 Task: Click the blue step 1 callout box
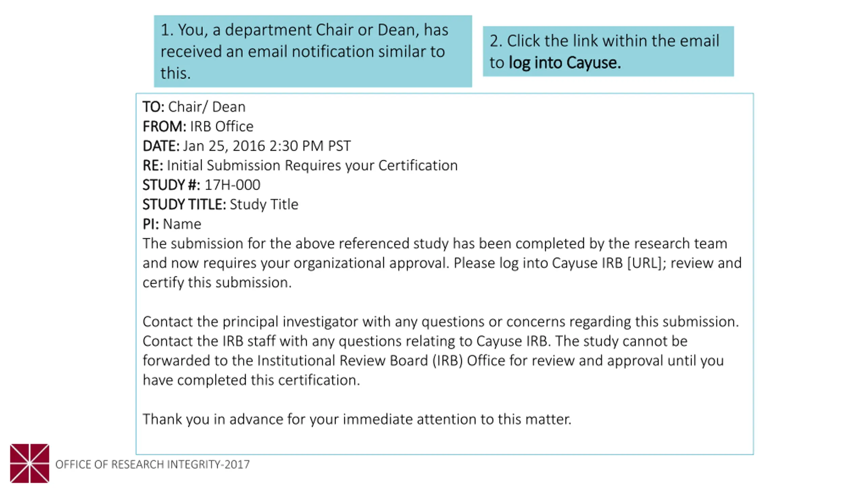(x=313, y=51)
